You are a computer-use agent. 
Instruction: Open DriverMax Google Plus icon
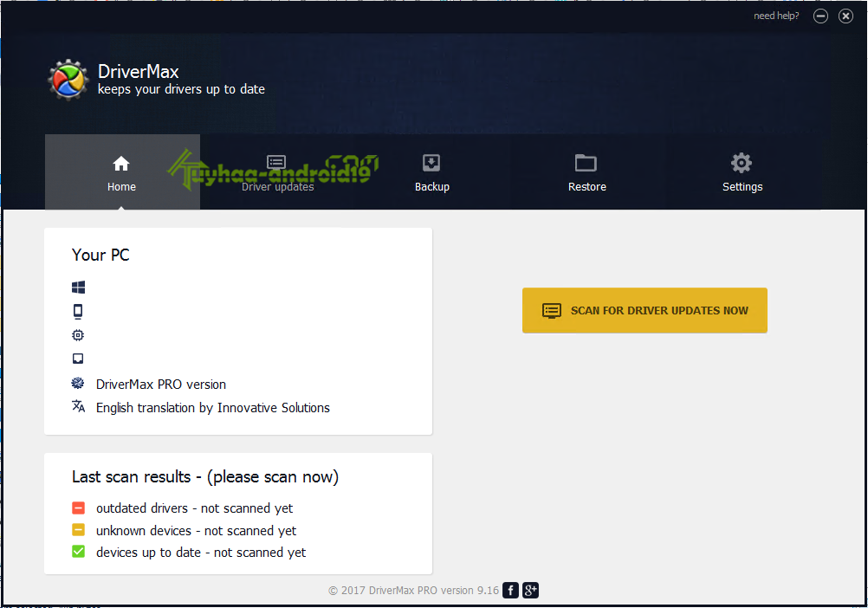pyautogui.click(x=530, y=591)
